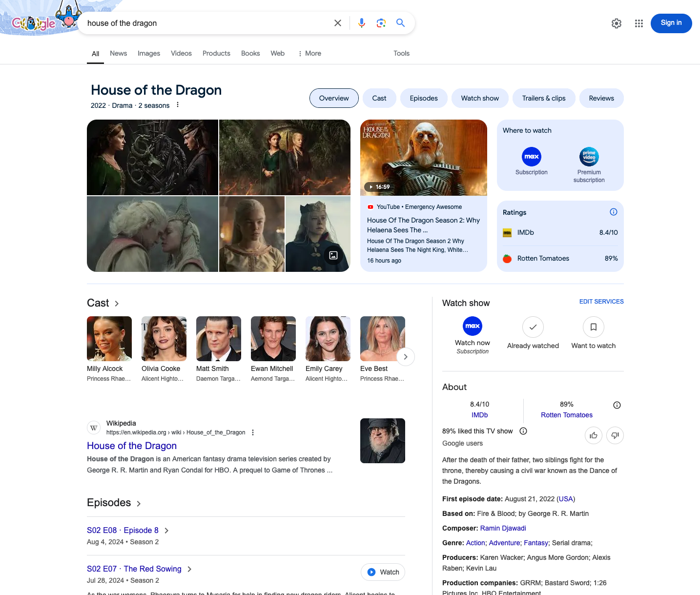Expand the More search filters menu
The image size is (700, 595).
pyautogui.click(x=309, y=53)
